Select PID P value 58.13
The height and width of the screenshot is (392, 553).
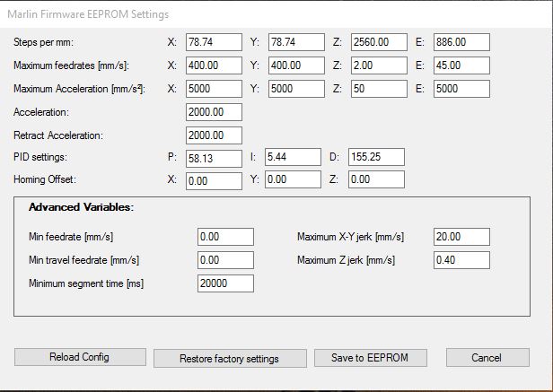coord(214,159)
